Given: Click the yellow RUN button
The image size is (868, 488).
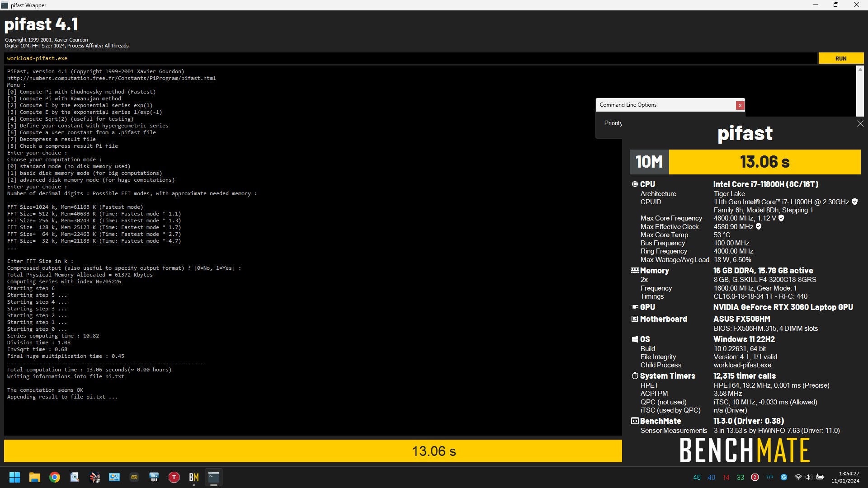Looking at the screenshot, I should 841,58.
